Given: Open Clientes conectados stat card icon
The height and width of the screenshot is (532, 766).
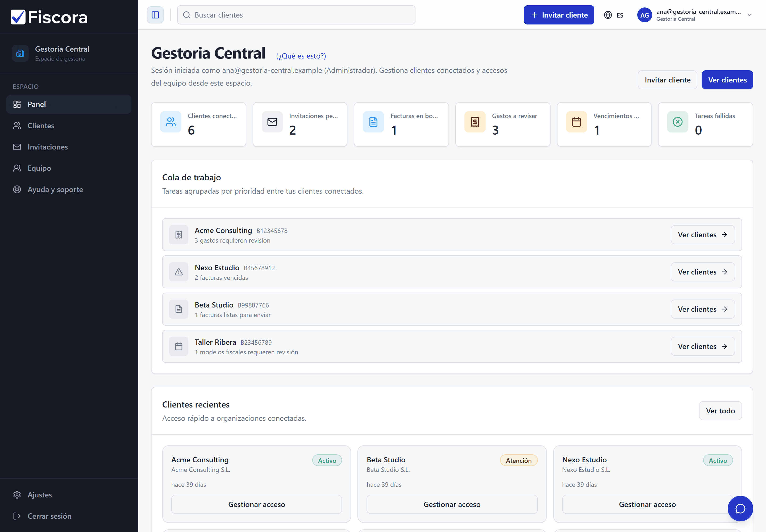Looking at the screenshot, I should tap(171, 122).
